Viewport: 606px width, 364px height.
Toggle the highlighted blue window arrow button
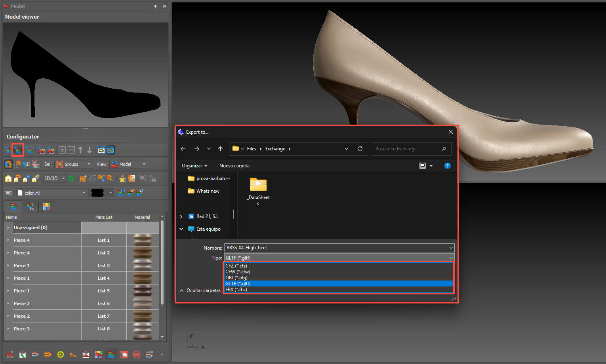coord(111,150)
